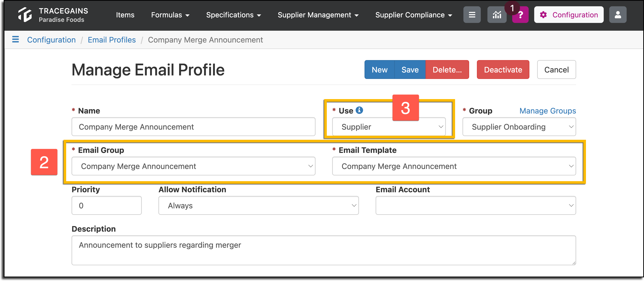Click the Deactivate button
Viewport: 644px width, 281px height.
click(503, 70)
